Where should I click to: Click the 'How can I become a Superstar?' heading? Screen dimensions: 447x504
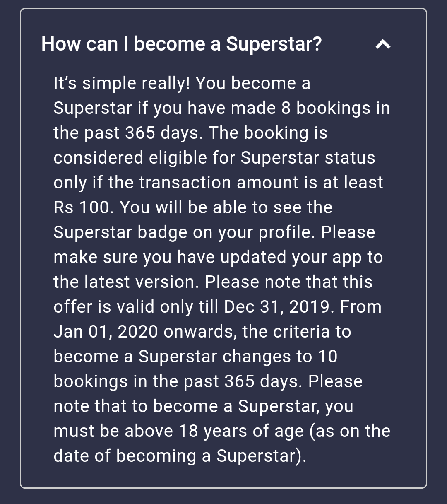[x=181, y=44]
